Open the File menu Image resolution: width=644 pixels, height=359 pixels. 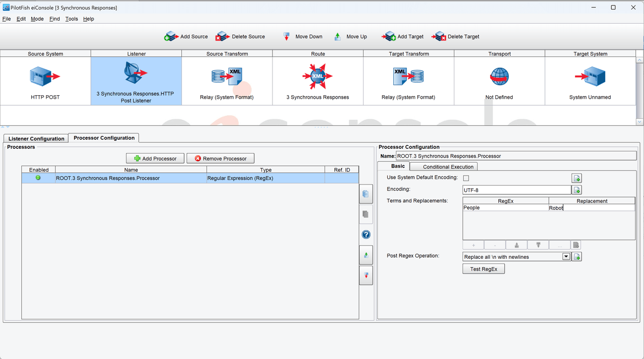6,19
